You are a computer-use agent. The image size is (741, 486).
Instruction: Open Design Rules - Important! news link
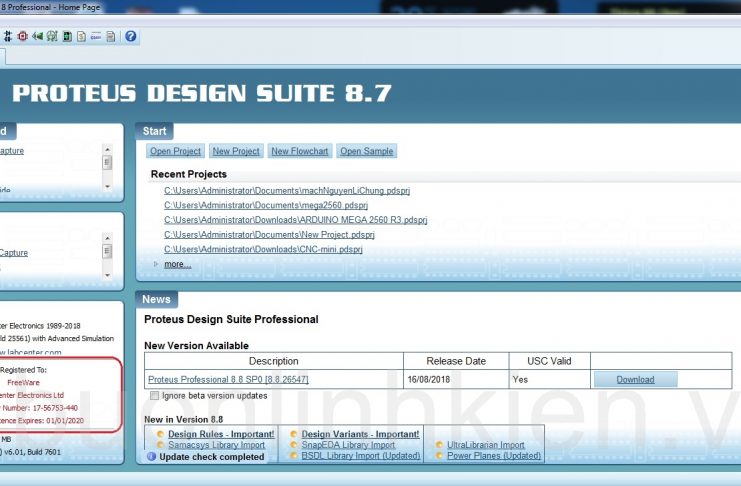[221, 434]
